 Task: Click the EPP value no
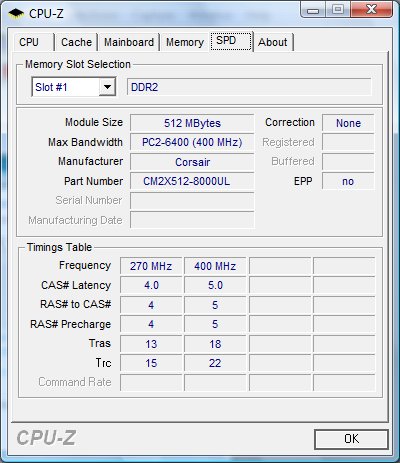click(x=348, y=181)
